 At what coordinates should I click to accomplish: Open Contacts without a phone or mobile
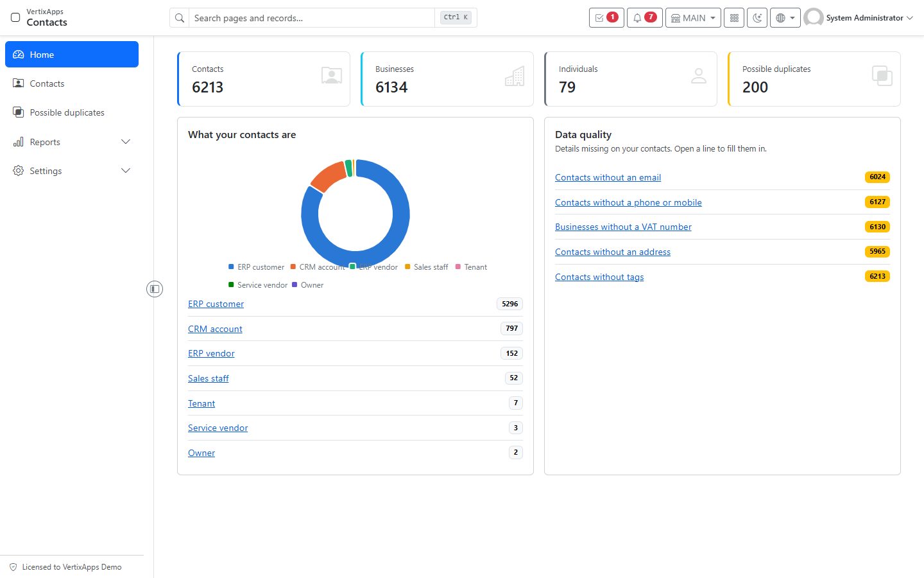[x=628, y=202]
